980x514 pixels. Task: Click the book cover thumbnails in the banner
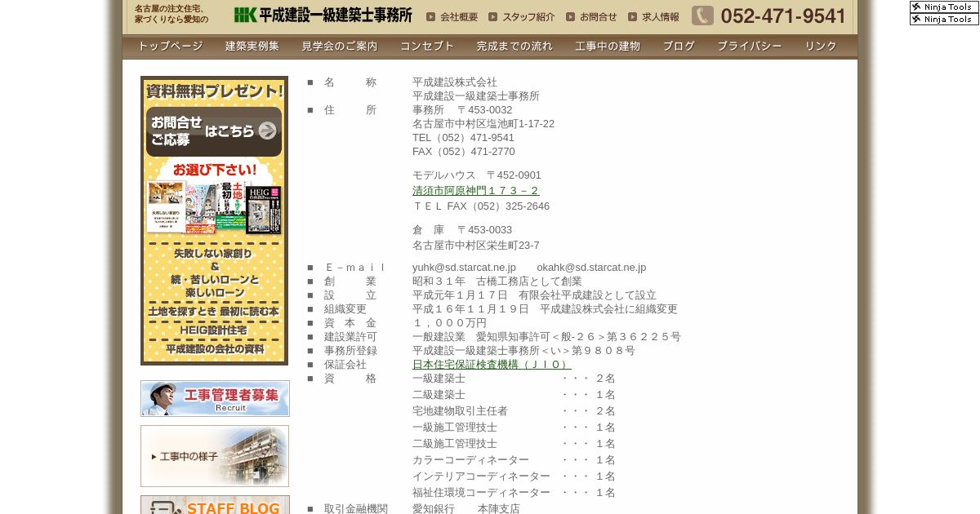coord(214,207)
